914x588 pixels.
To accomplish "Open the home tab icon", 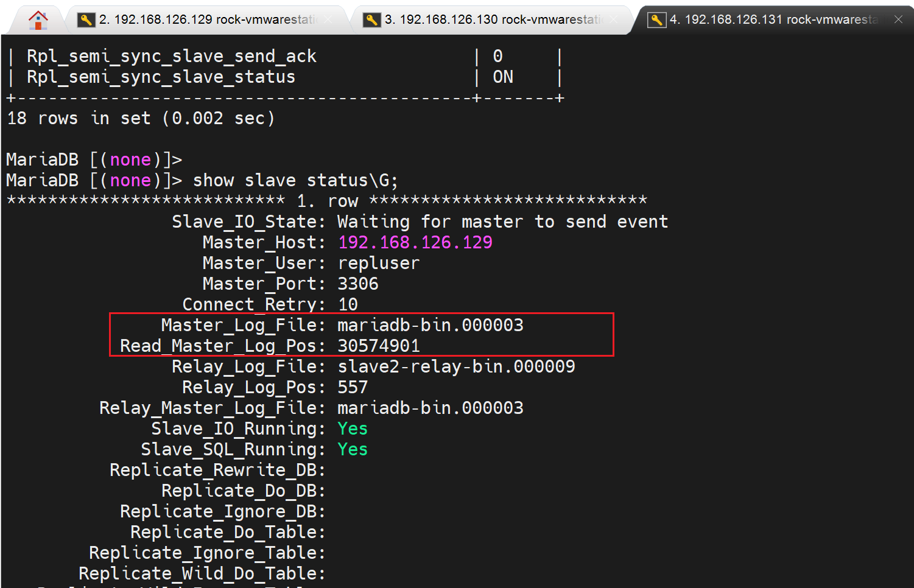I will tap(38, 20).
